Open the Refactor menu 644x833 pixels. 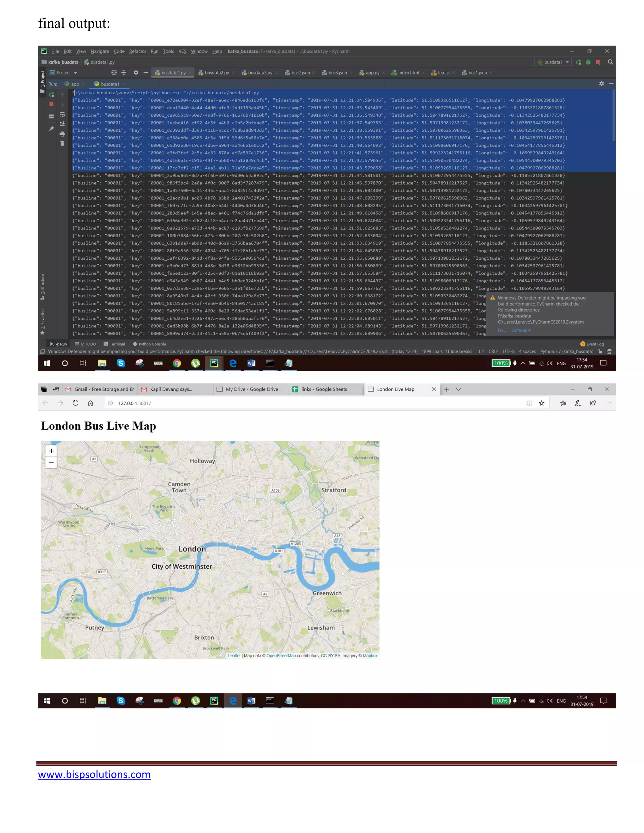(x=137, y=51)
